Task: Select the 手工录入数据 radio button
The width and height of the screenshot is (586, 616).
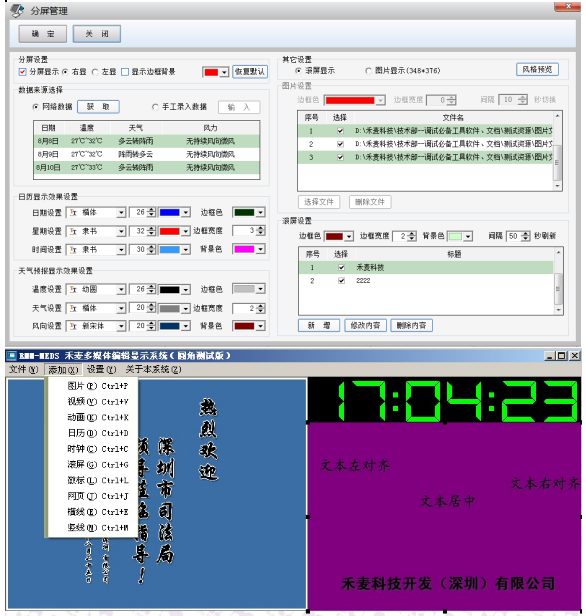Action: click(155, 107)
